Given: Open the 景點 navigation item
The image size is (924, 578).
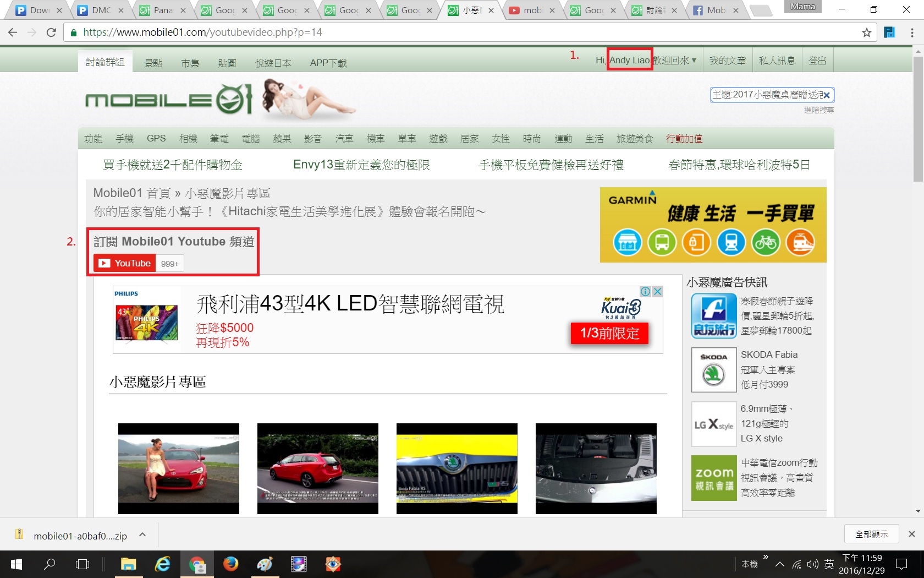Looking at the screenshot, I should pyautogui.click(x=153, y=63).
